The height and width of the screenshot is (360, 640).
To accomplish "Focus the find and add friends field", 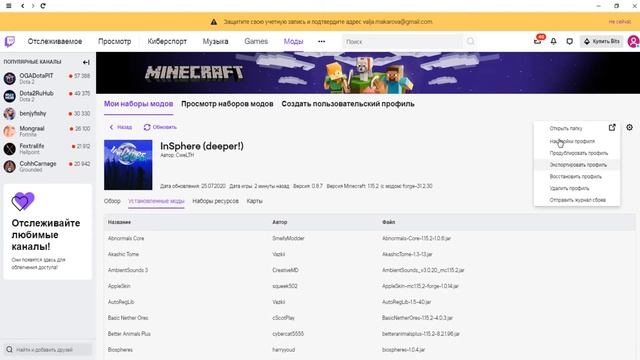I will click(x=47, y=350).
